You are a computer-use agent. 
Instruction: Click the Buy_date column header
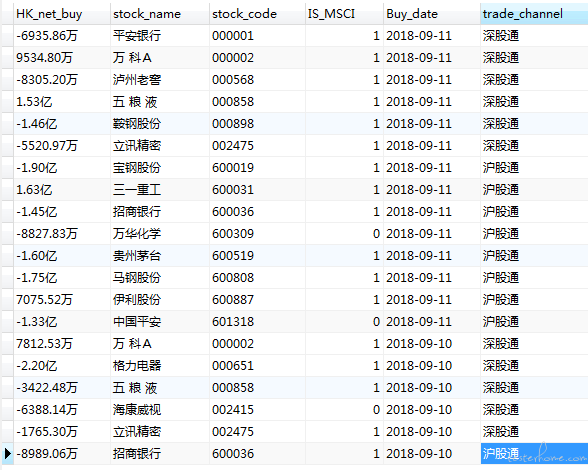click(432, 14)
